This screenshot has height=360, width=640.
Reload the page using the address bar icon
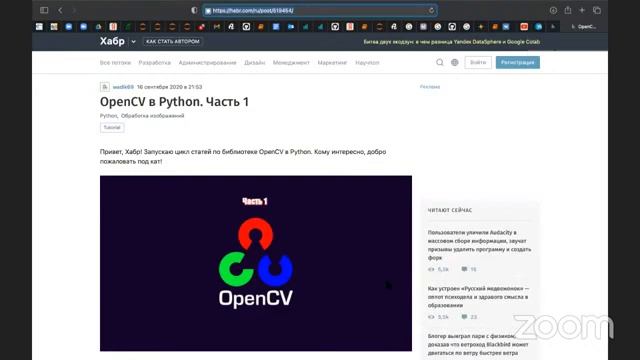(431, 10)
